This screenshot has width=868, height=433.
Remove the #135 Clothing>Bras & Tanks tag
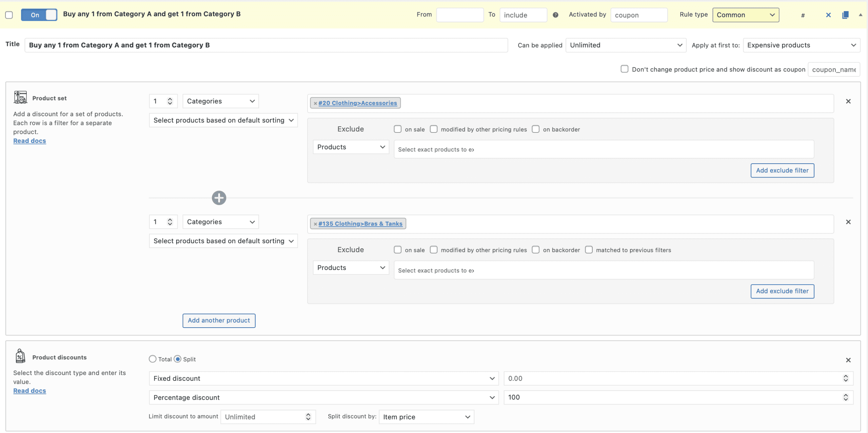coord(315,224)
